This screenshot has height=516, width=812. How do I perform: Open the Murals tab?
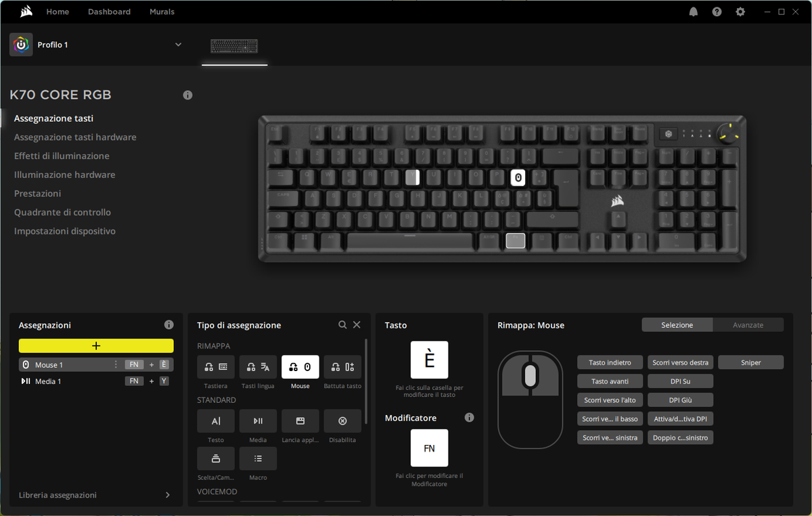click(x=162, y=12)
